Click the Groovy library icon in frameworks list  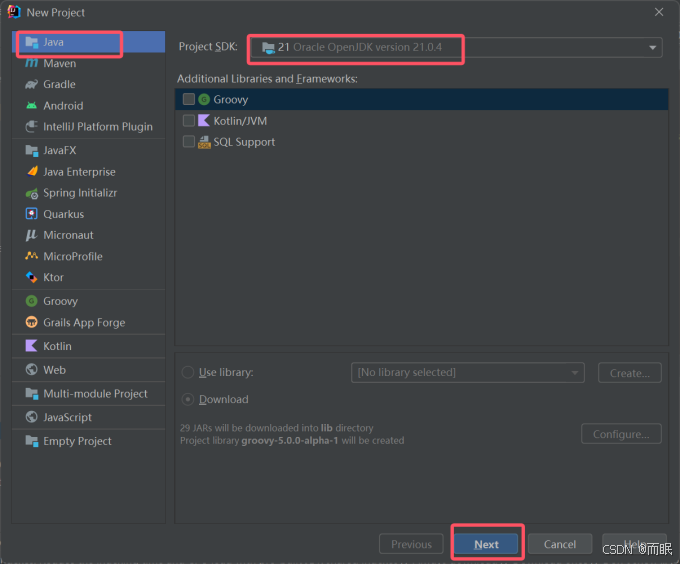pos(204,99)
